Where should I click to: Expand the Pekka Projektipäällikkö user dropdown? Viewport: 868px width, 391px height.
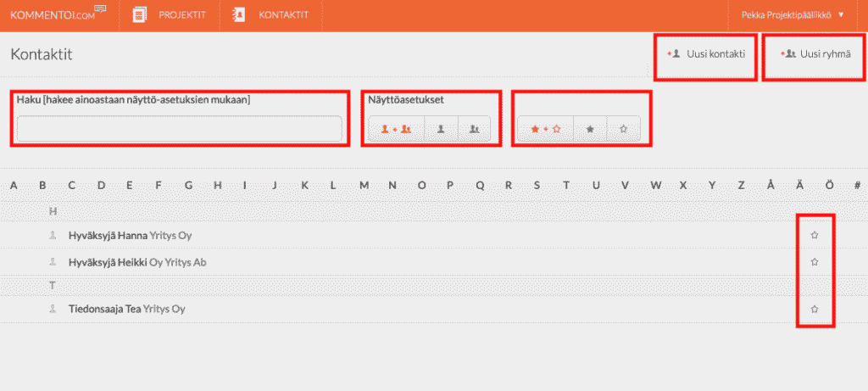point(793,14)
